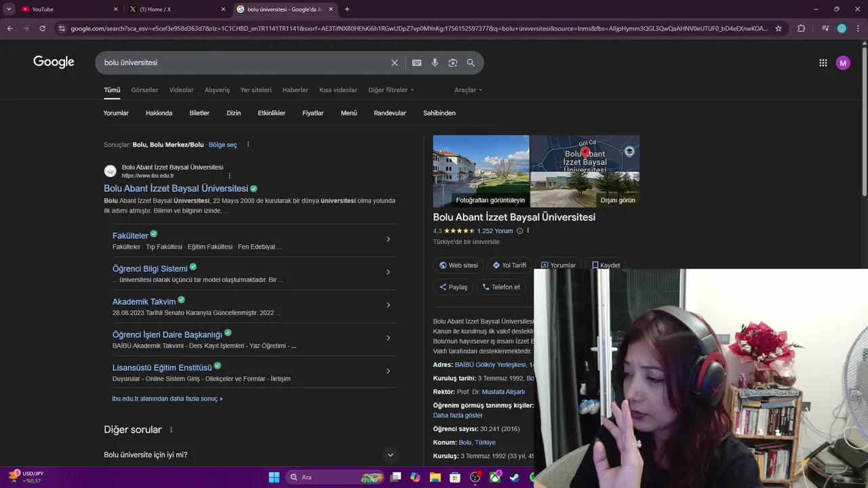The width and height of the screenshot is (868, 488).
Task: Click the 'Web sitesi' button
Action: (x=458, y=265)
